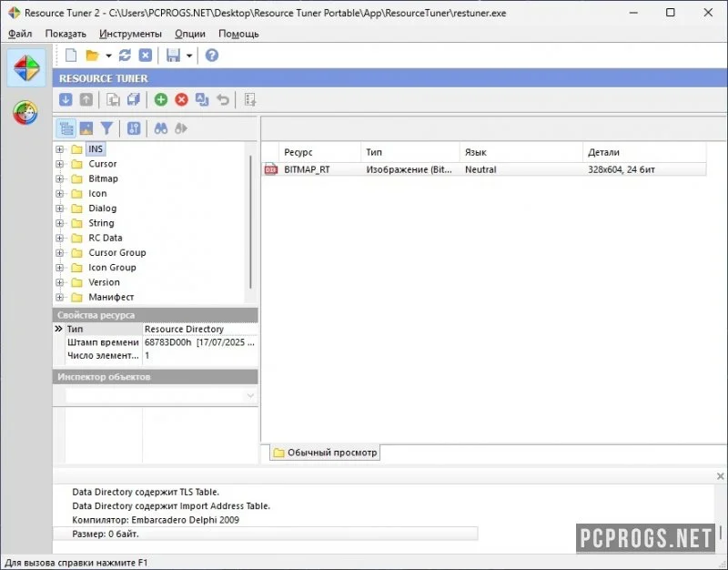Open the recent files dropdown arrow beside Open
Screen dimensions: 728x570
coord(108,56)
